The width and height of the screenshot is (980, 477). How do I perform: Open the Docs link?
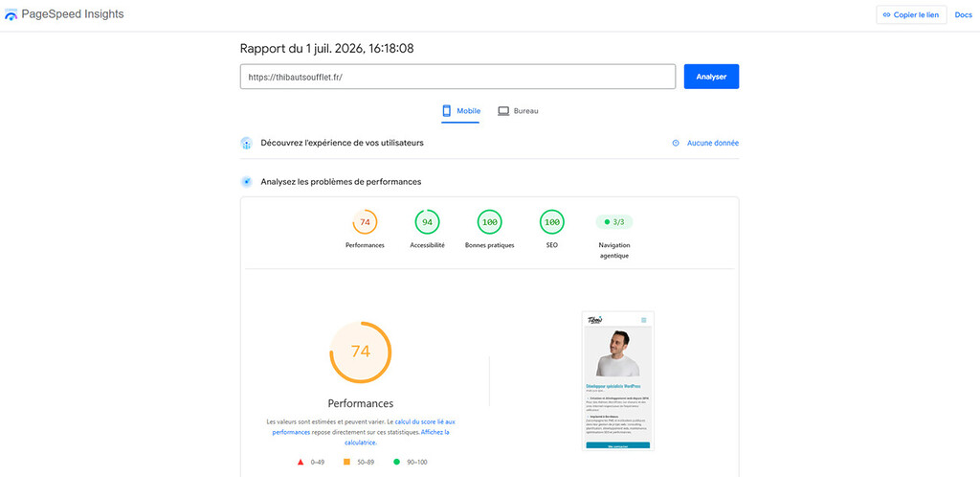(x=963, y=15)
